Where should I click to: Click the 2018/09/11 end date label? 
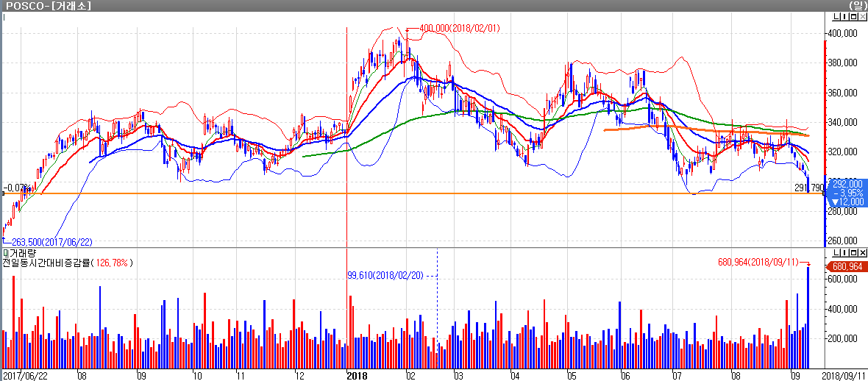(x=843, y=375)
